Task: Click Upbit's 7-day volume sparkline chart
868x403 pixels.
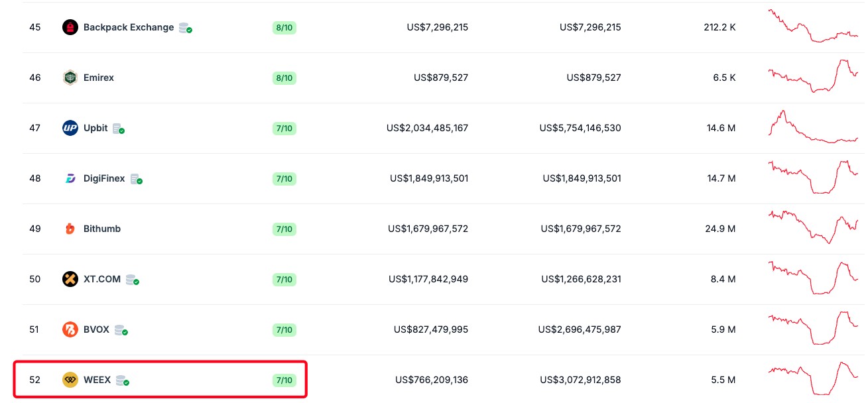Action: click(x=813, y=127)
